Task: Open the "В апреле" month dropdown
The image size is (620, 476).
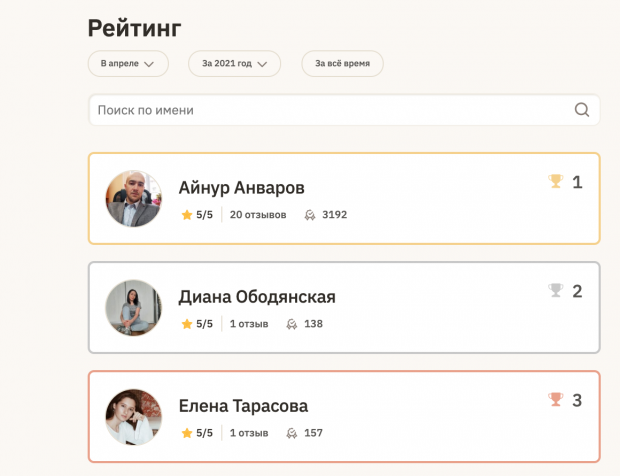Action: pyautogui.click(x=127, y=64)
